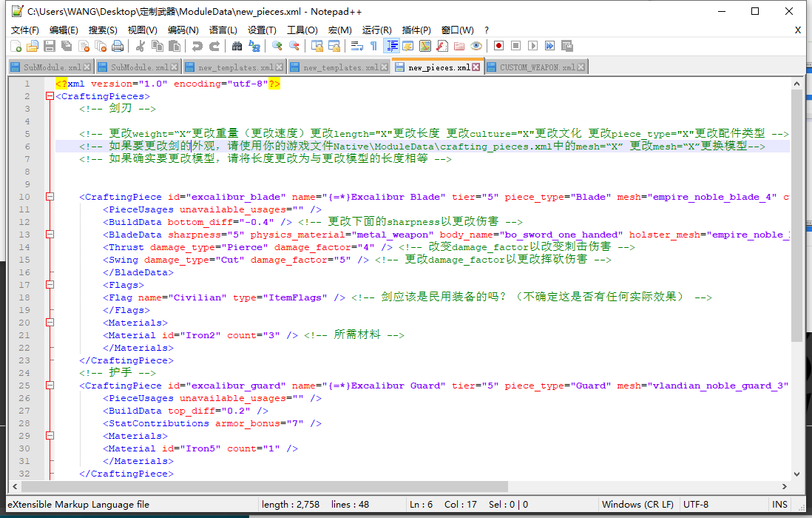Image resolution: width=812 pixels, height=518 pixels.
Task: Switch to the CUSTOM_WEAPON.xml tab
Action: click(537, 67)
